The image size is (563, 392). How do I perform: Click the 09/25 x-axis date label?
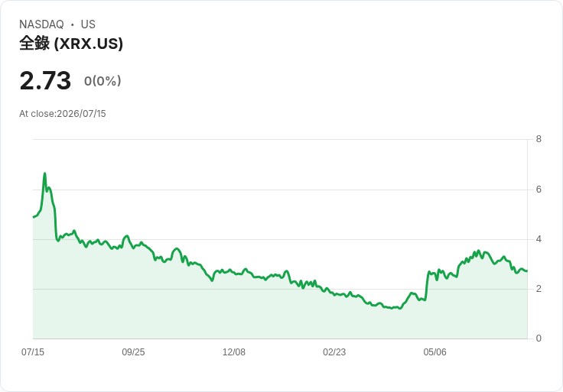(133, 352)
